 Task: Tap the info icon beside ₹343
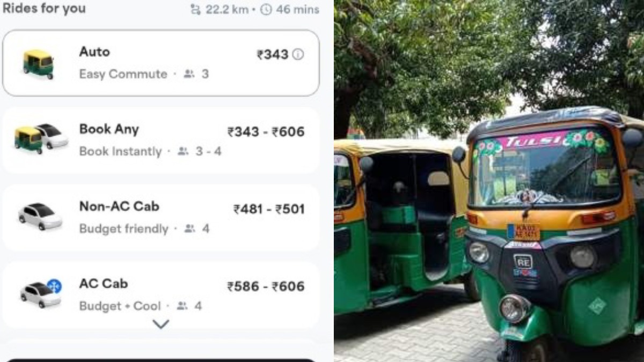click(298, 54)
